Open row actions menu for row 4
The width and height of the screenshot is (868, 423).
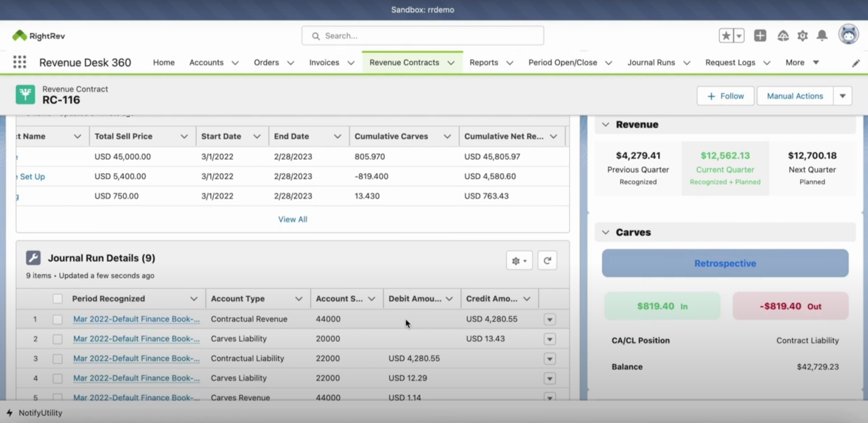click(550, 378)
